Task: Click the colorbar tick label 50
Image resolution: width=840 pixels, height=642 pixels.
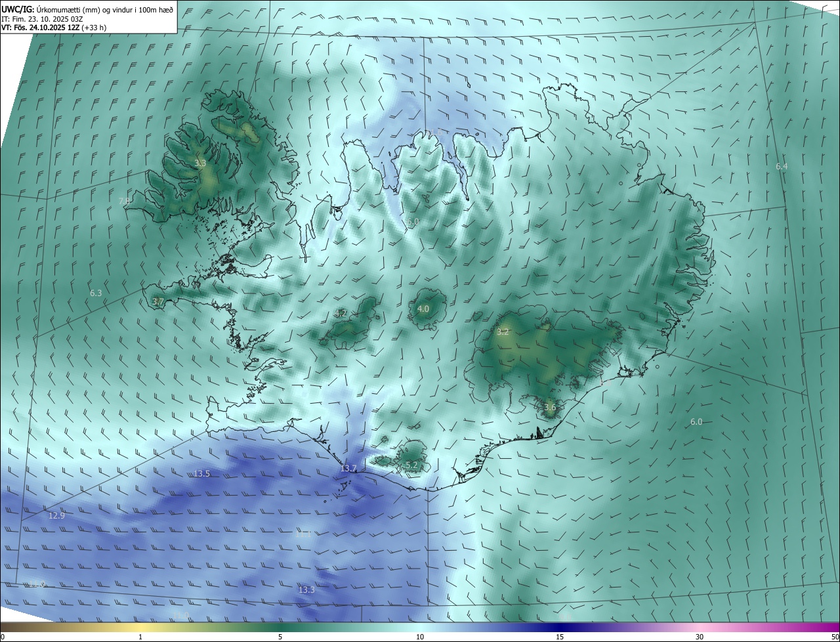Action: click(x=835, y=637)
